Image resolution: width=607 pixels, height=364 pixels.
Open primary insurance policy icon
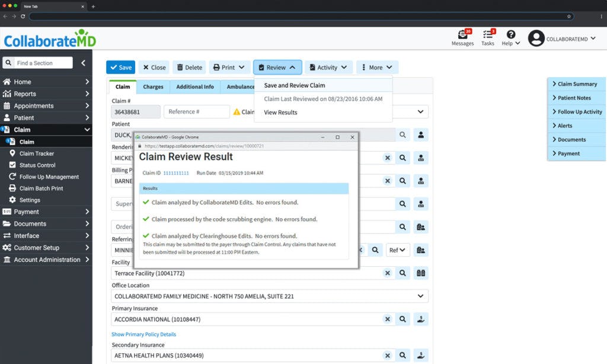421,319
